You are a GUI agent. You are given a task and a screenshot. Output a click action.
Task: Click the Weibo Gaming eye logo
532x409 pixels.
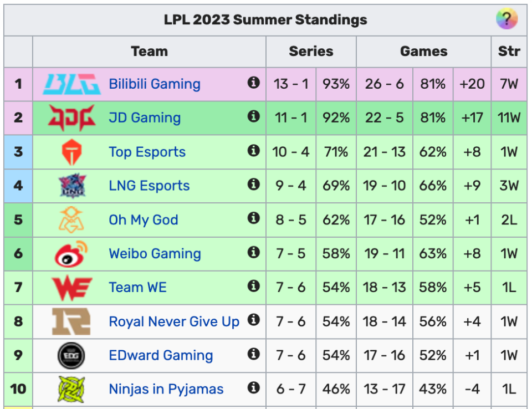[x=71, y=253]
